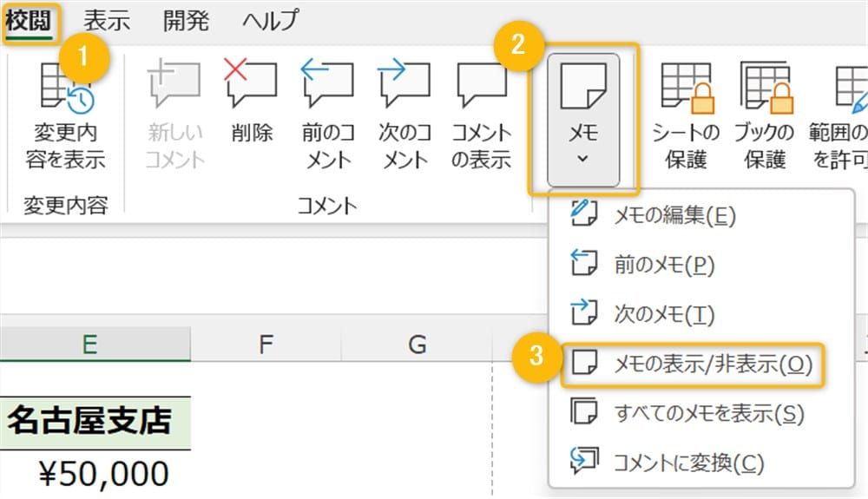Viewport: 868px width, 499px height.
Task: Go to previous comment (前のコメント)
Action: pyautogui.click(x=328, y=115)
